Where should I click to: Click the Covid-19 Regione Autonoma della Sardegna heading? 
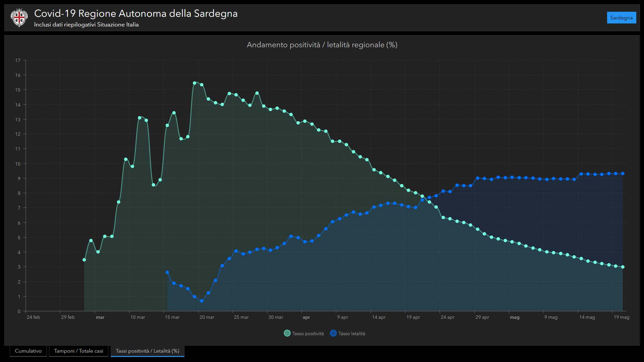pyautogui.click(x=136, y=13)
